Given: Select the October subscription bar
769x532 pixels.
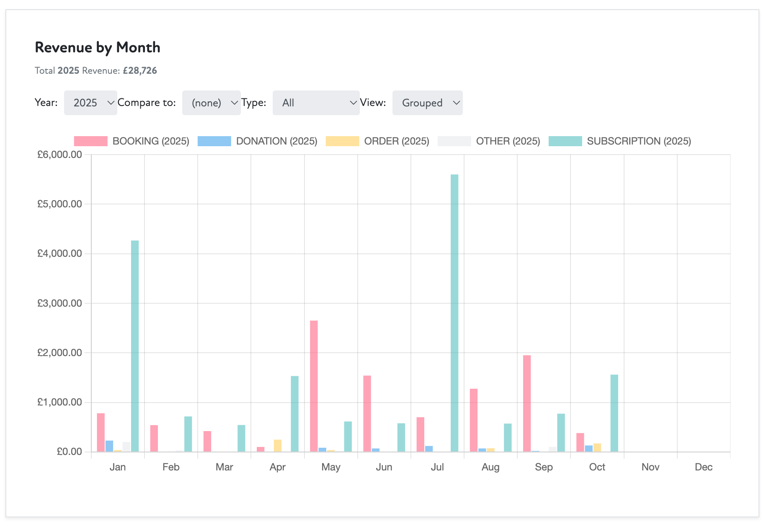Looking at the screenshot, I should (x=614, y=413).
